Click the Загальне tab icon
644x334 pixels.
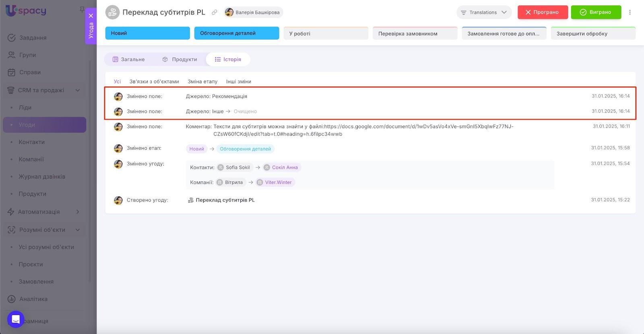[116, 60]
